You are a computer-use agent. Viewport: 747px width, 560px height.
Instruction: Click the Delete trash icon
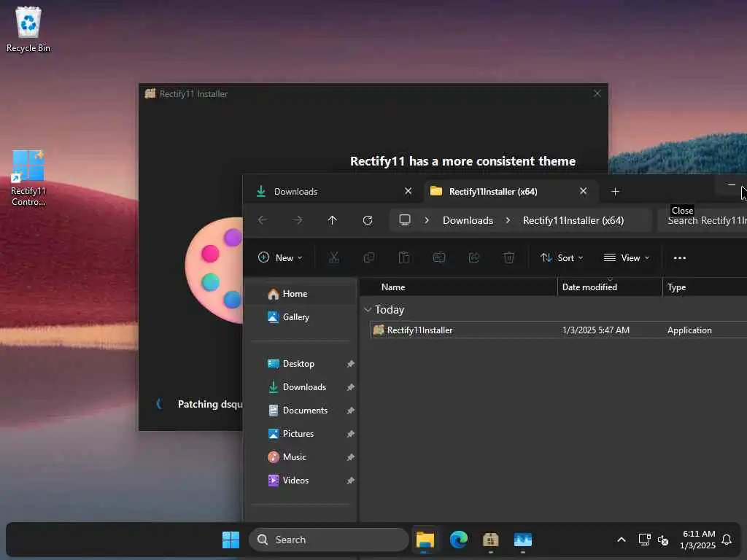tap(508, 257)
